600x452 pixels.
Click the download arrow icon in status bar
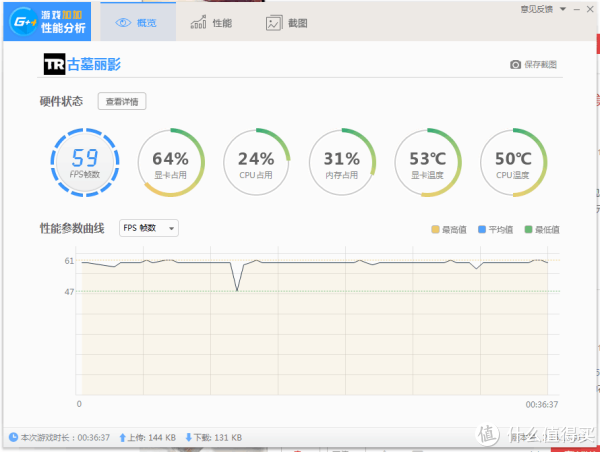coord(189,437)
